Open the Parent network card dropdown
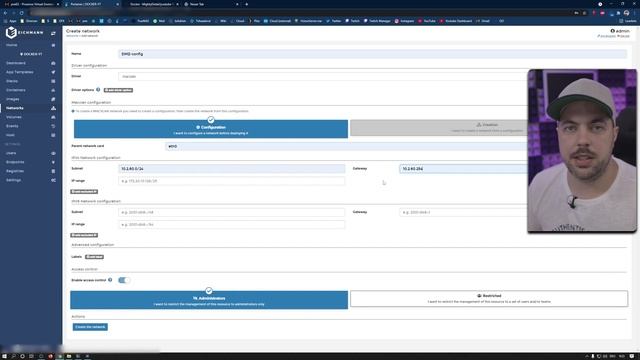 346,146
